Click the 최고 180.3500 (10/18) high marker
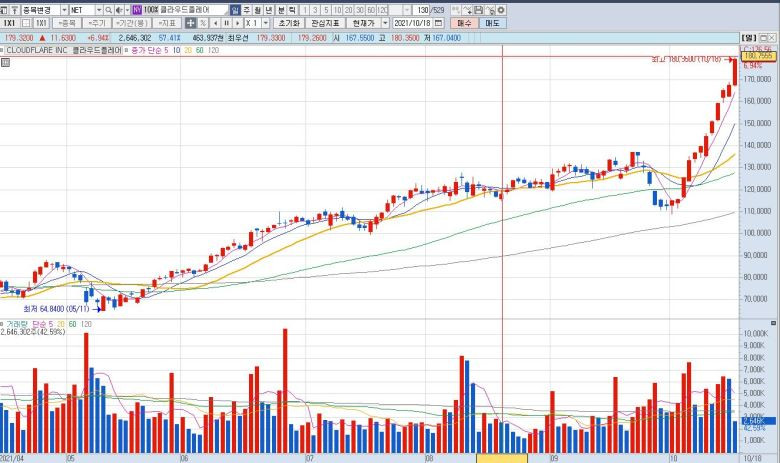The height and width of the screenshot is (463, 780). (x=687, y=59)
